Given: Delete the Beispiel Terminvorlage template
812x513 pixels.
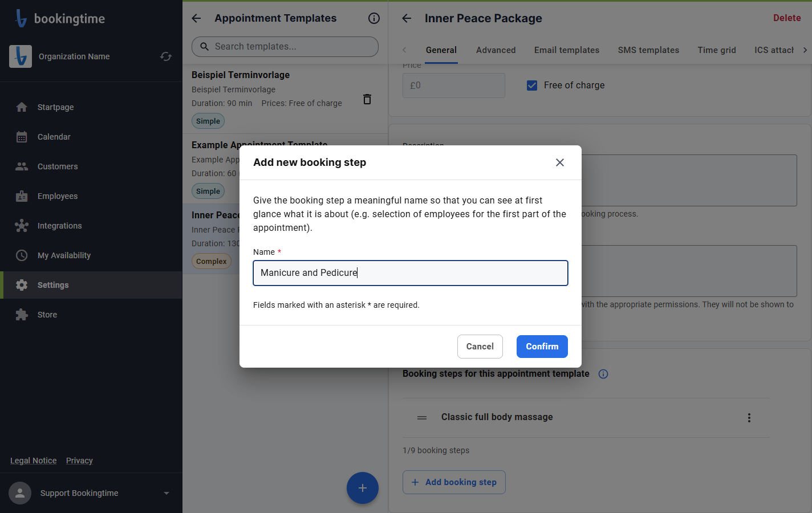Looking at the screenshot, I should 367,99.
